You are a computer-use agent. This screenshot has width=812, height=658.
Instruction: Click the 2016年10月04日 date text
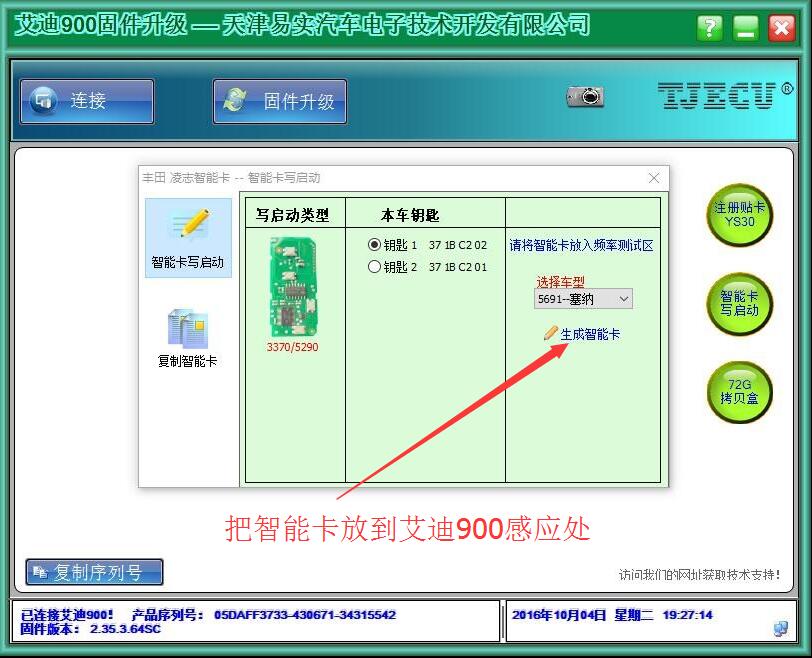click(x=559, y=615)
